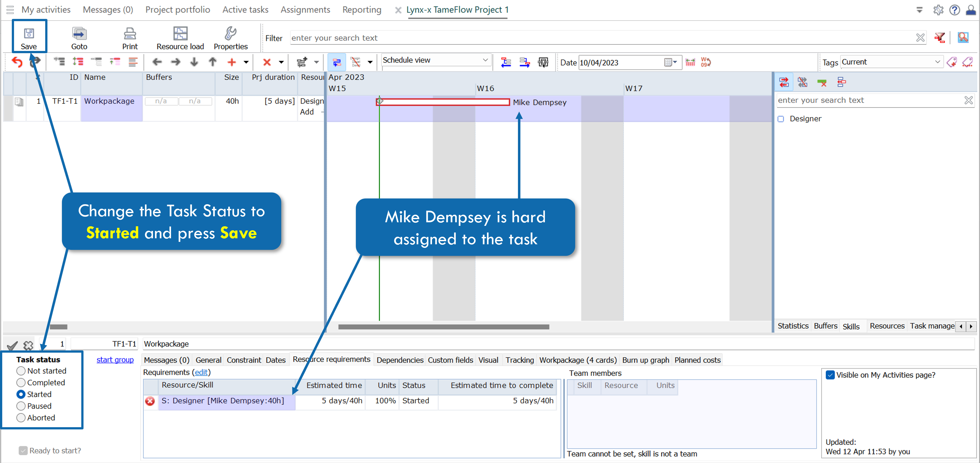
Task: Open the settings gear icon
Action: pos(938,10)
